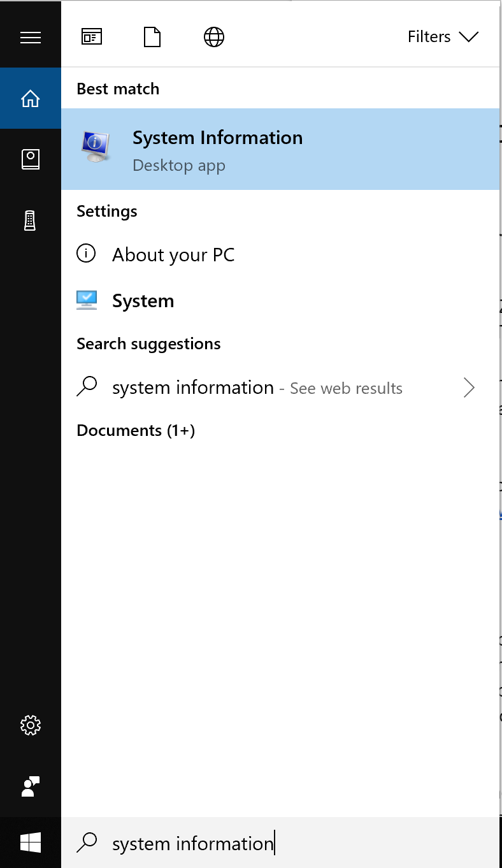The image size is (502, 868).
Task: Expand web results arrow for system information
Action: (x=470, y=387)
